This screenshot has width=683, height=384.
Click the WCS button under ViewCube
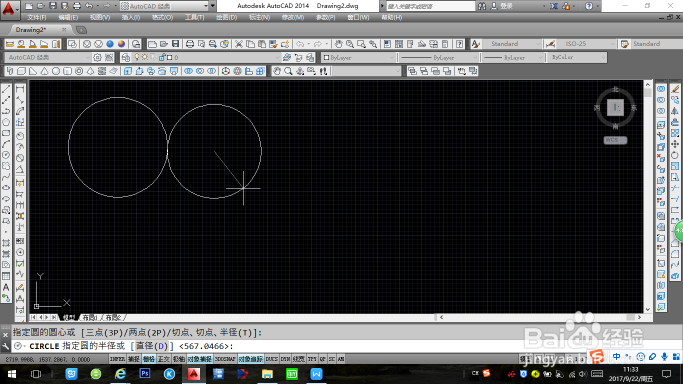pos(615,140)
